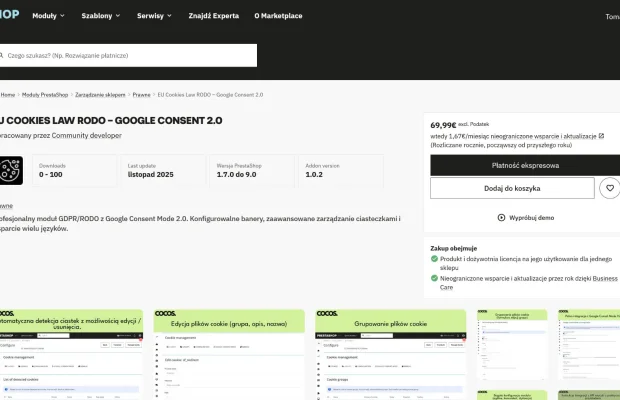
Task: Follow the Zarządzanie sklepem breadcrumb link
Action: (x=100, y=95)
